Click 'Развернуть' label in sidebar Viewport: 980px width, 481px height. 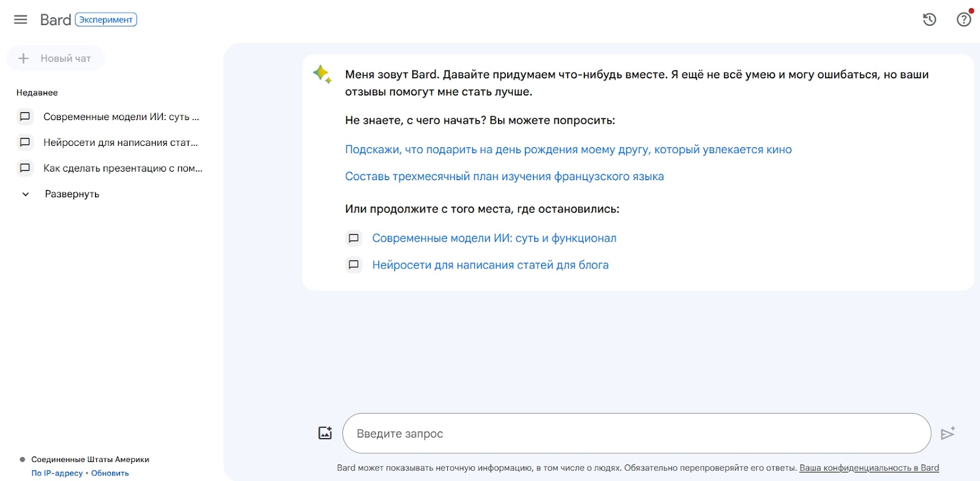[x=72, y=194]
